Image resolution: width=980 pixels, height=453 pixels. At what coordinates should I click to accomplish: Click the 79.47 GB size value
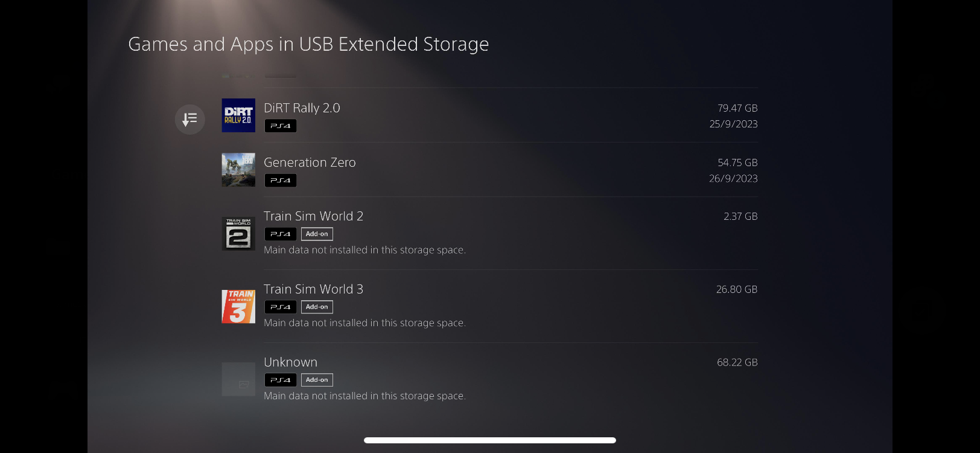pos(737,108)
